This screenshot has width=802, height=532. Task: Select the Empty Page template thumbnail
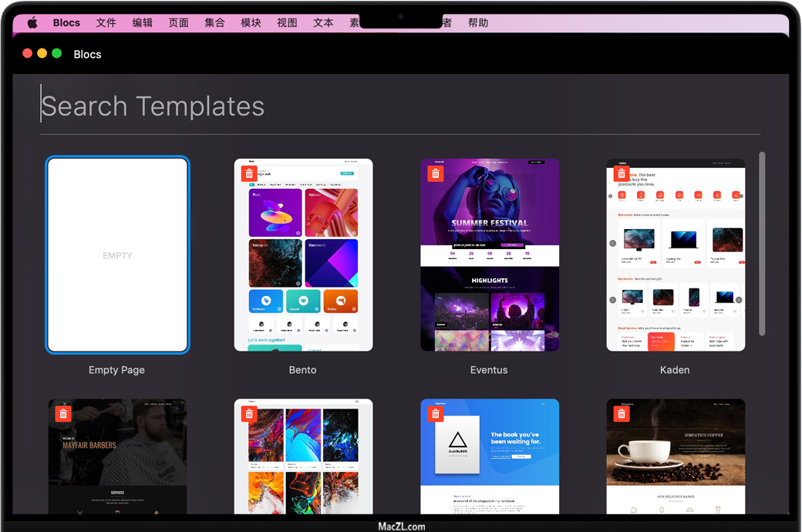click(117, 255)
